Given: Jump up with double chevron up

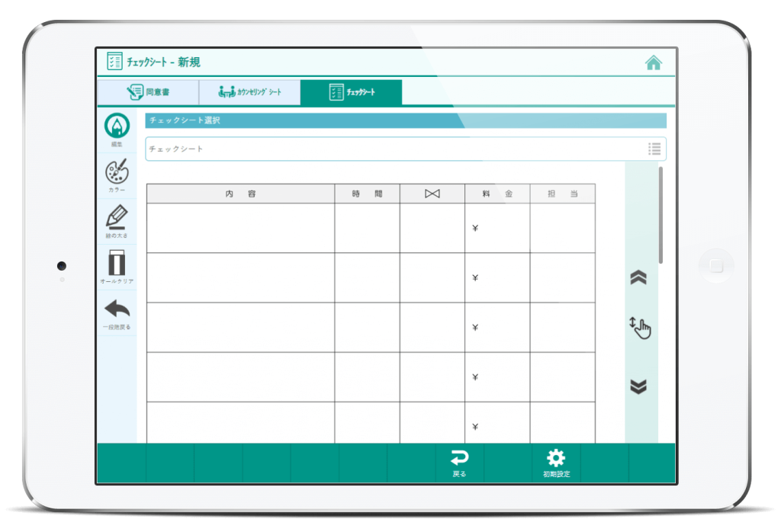Looking at the screenshot, I should point(638,277).
